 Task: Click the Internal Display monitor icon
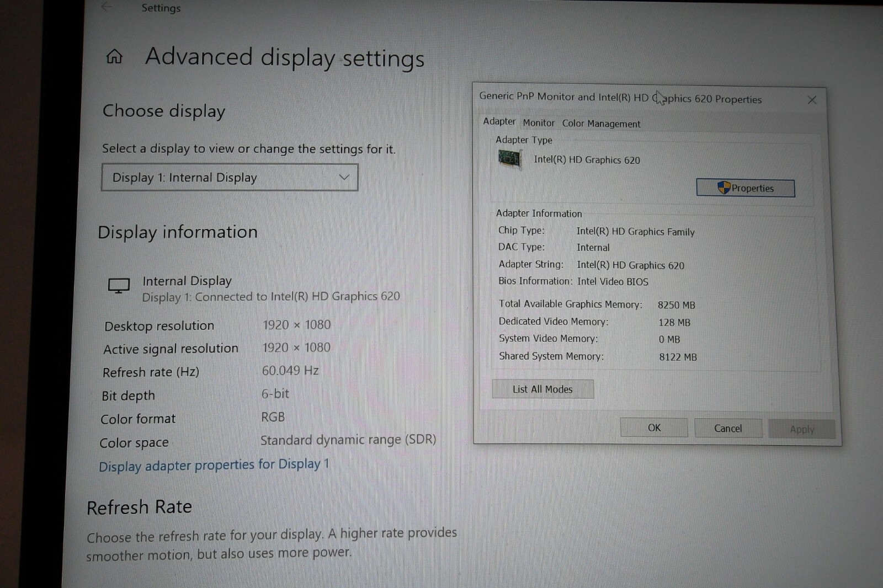click(x=119, y=286)
